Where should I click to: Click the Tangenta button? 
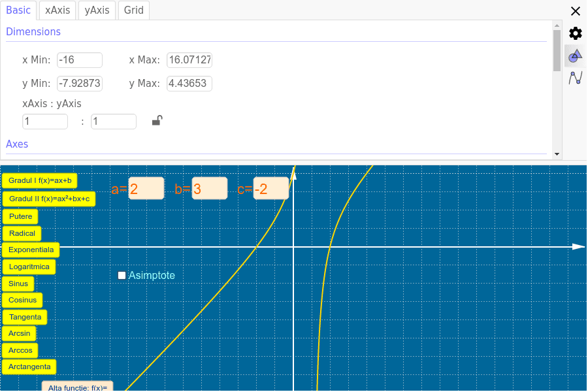tap(25, 316)
